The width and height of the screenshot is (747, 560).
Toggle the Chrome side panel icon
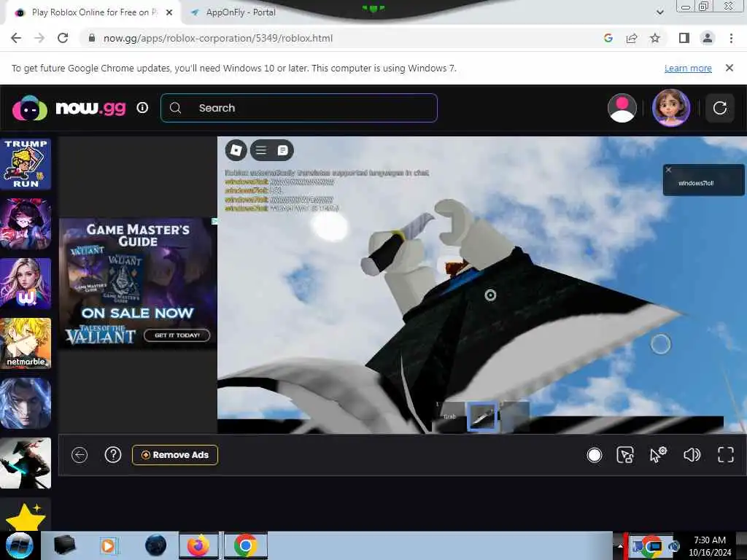684,38
